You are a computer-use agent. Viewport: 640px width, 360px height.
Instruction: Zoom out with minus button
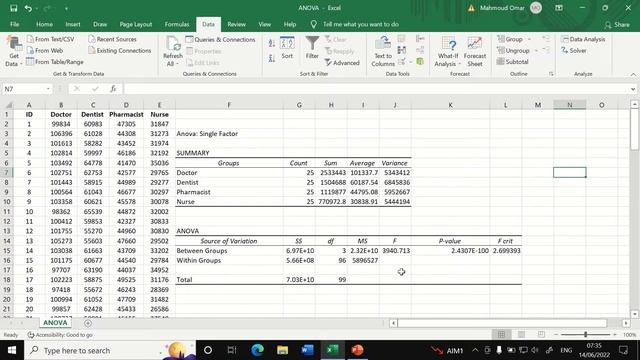[556, 334]
